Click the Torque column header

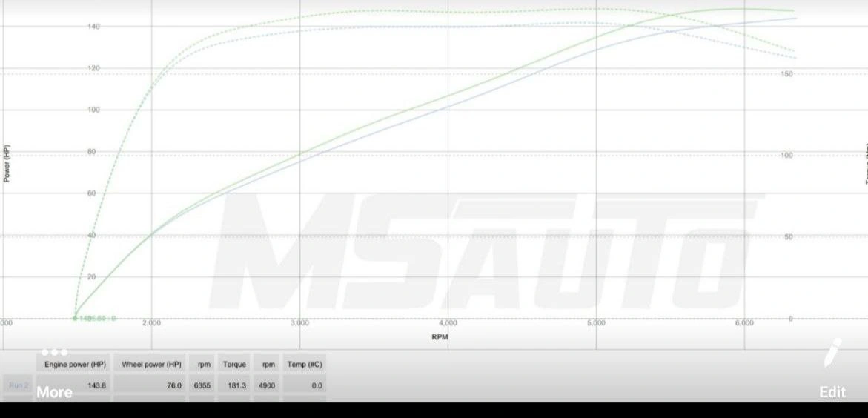pyautogui.click(x=234, y=365)
